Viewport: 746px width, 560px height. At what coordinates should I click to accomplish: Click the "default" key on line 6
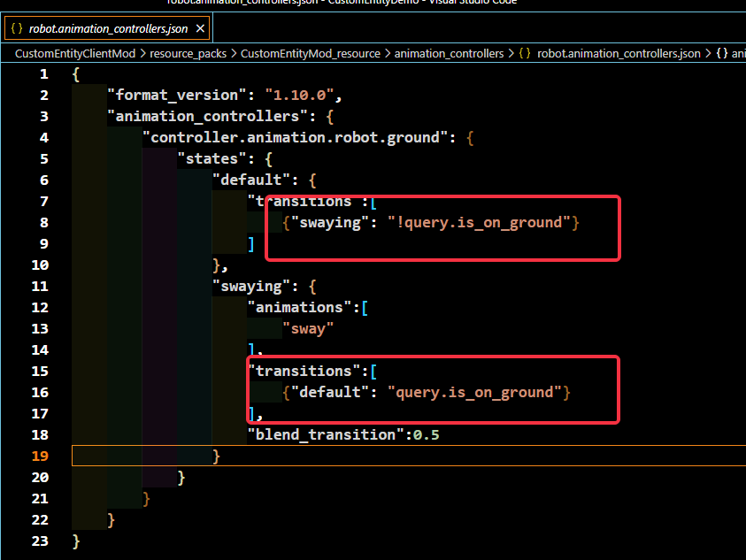251,180
